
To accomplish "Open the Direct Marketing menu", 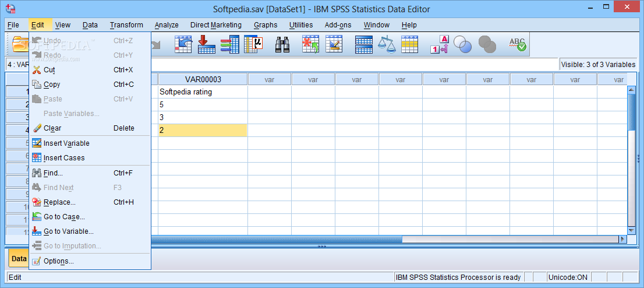I will (x=215, y=25).
